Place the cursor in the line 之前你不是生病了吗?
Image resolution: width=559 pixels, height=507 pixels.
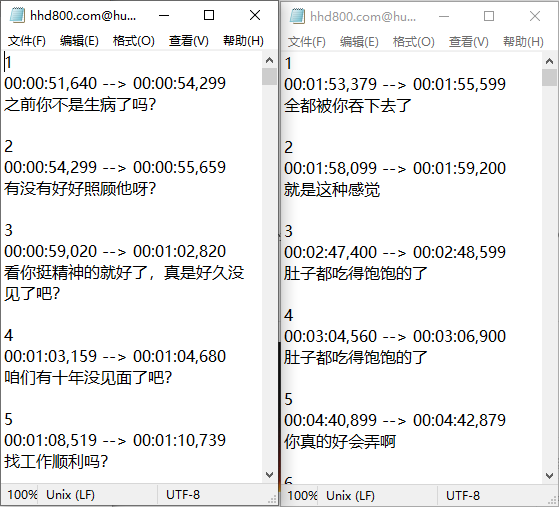pyautogui.click(x=80, y=105)
